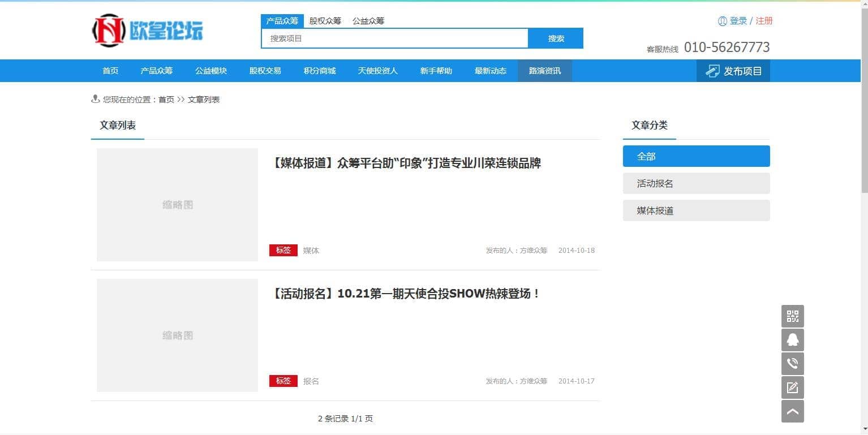Click the back-to-top arrow icon
Screen dimensions: 868x435
click(792, 411)
